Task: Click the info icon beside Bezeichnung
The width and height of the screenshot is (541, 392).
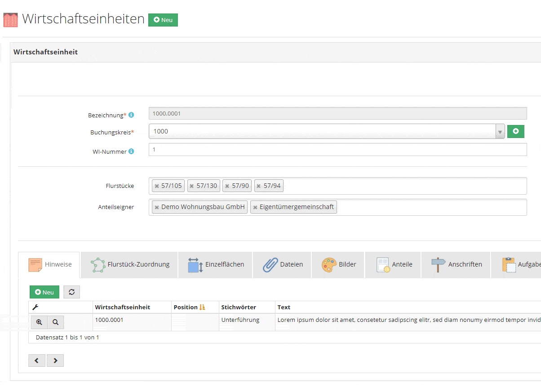Action: point(131,115)
